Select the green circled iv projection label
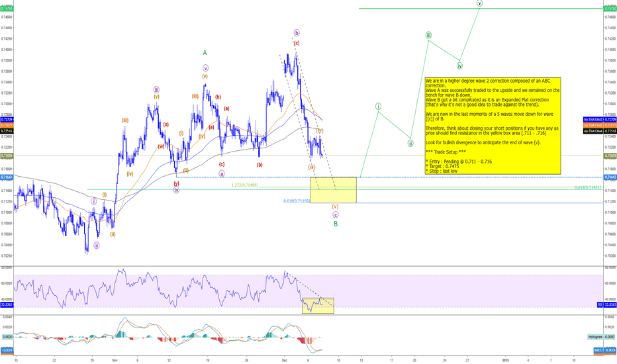Image resolution: width=617 pixels, height=364 pixels. click(459, 66)
